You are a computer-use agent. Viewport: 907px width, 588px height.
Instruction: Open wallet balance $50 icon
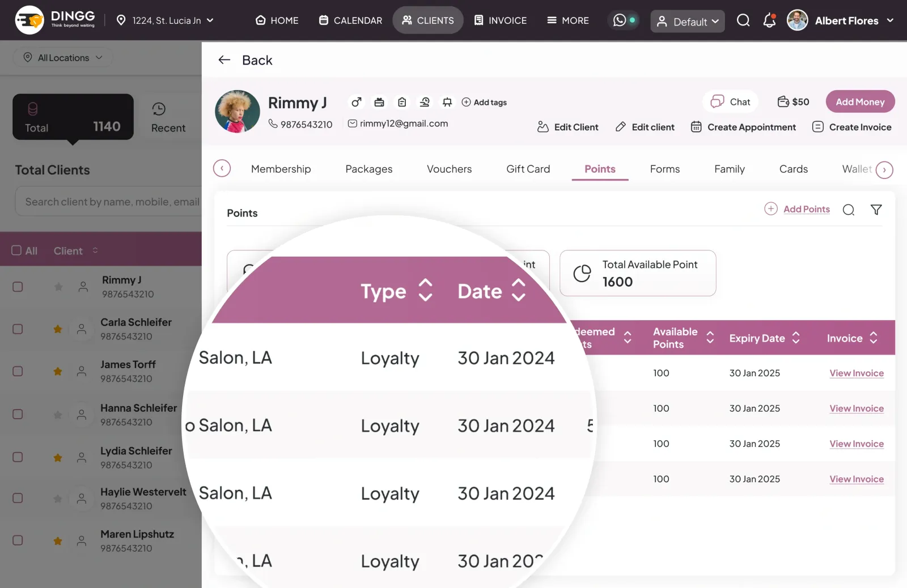pos(783,102)
